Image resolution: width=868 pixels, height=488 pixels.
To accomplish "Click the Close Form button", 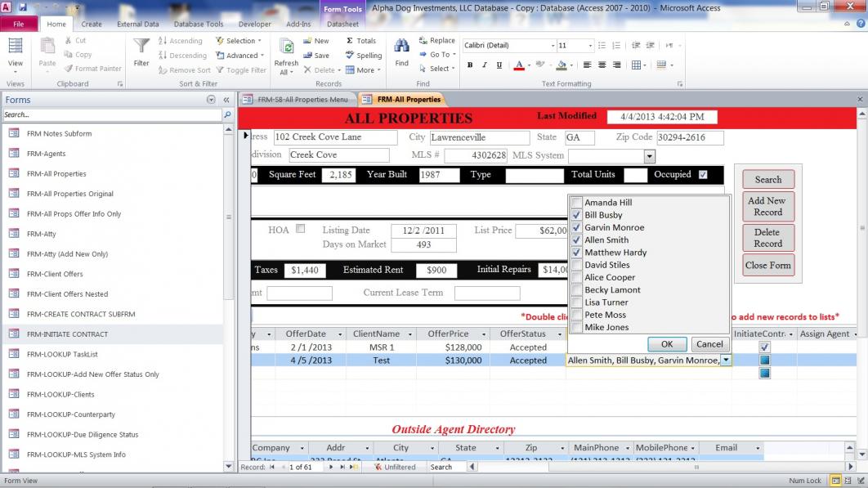I will tap(768, 266).
